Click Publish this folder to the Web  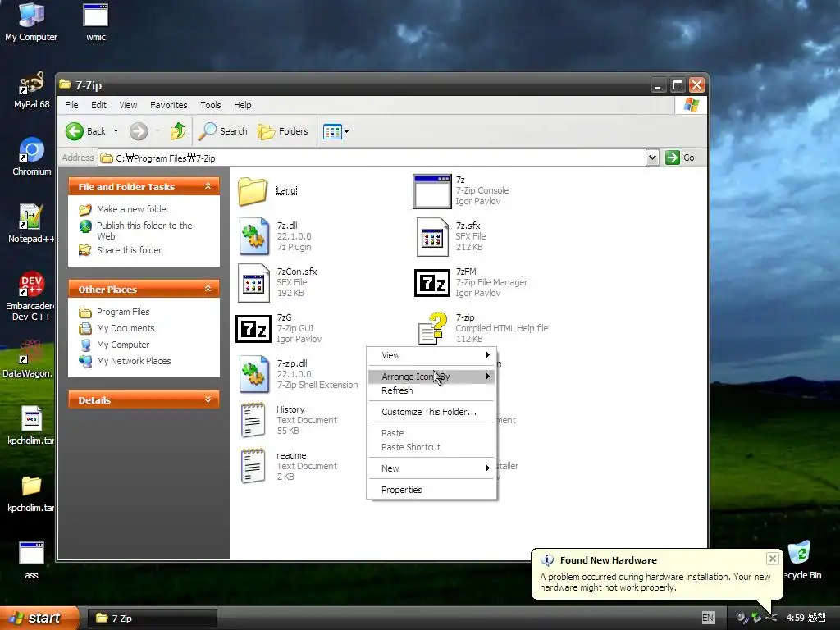pyautogui.click(x=144, y=231)
